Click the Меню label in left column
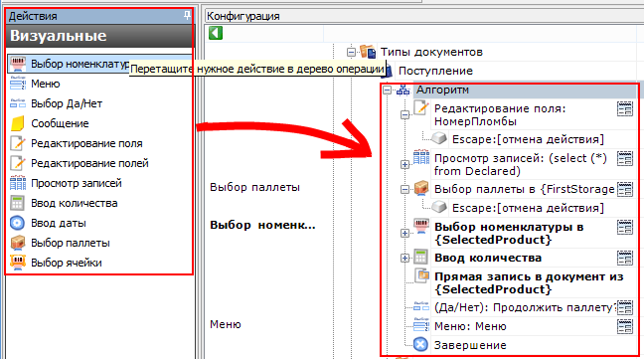644x359 pixels. [225, 324]
